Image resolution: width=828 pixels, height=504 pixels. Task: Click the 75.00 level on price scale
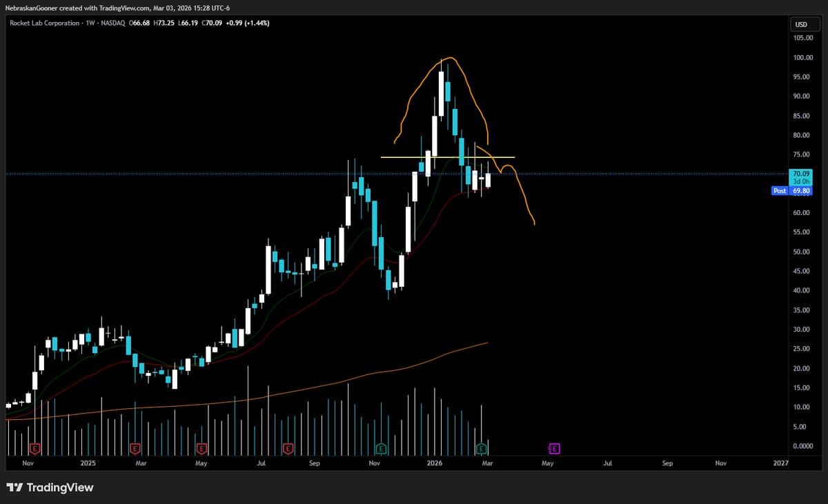[802, 154]
